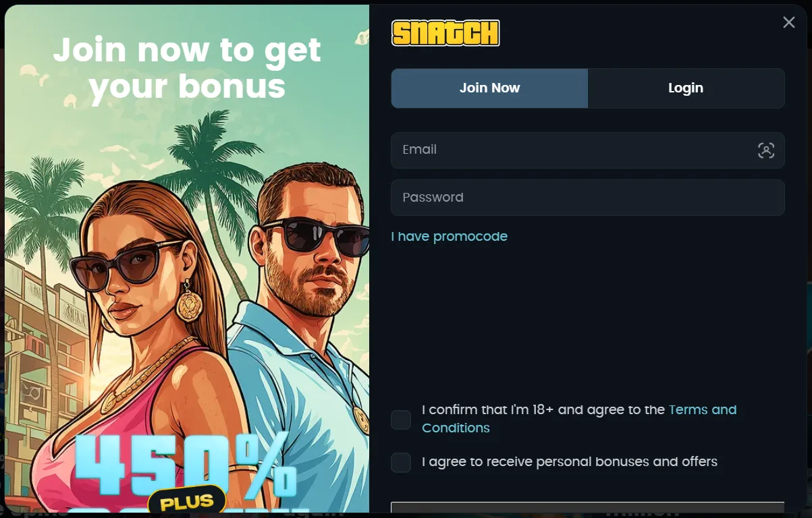Click the yellow Snatch logo
The image size is (812, 518).
[445, 33]
